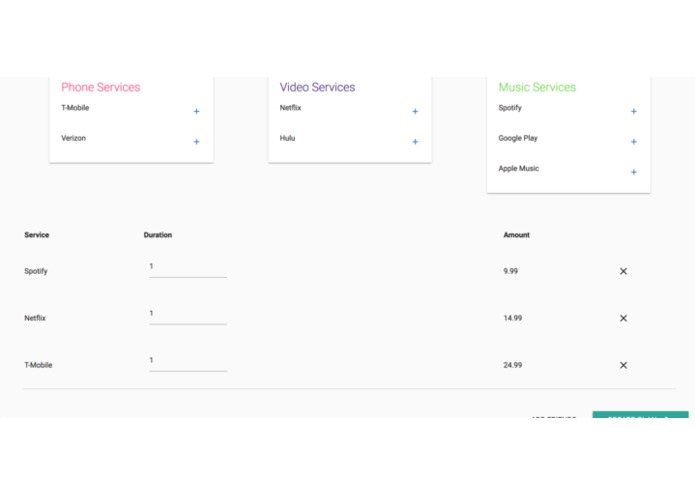Click the teal button at bottom right
The image size is (695, 494).
(x=640, y=415)
